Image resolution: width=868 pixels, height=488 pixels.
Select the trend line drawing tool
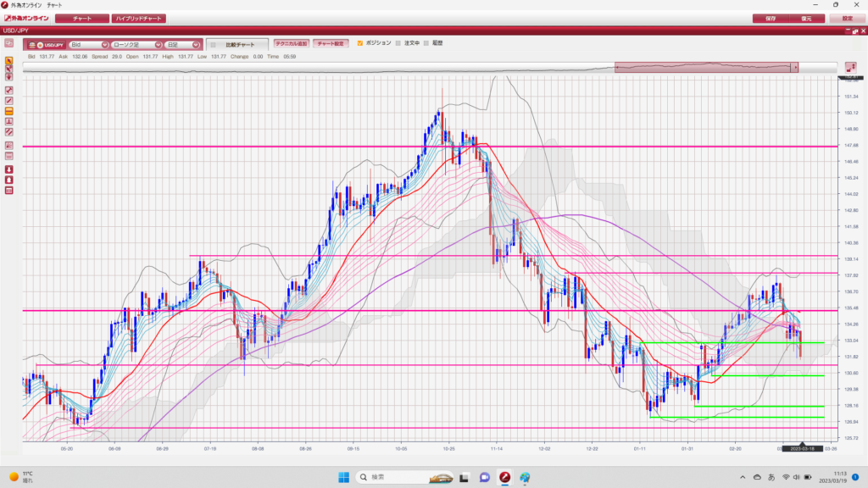pos(8,101)
